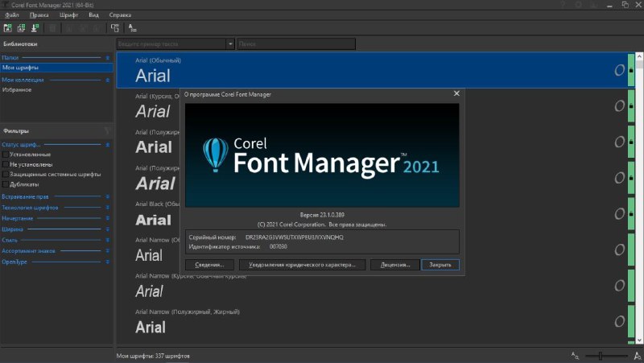Click the font list scrollbar down arrow
The image size is (644, 363).
click(x=639, y=340)
